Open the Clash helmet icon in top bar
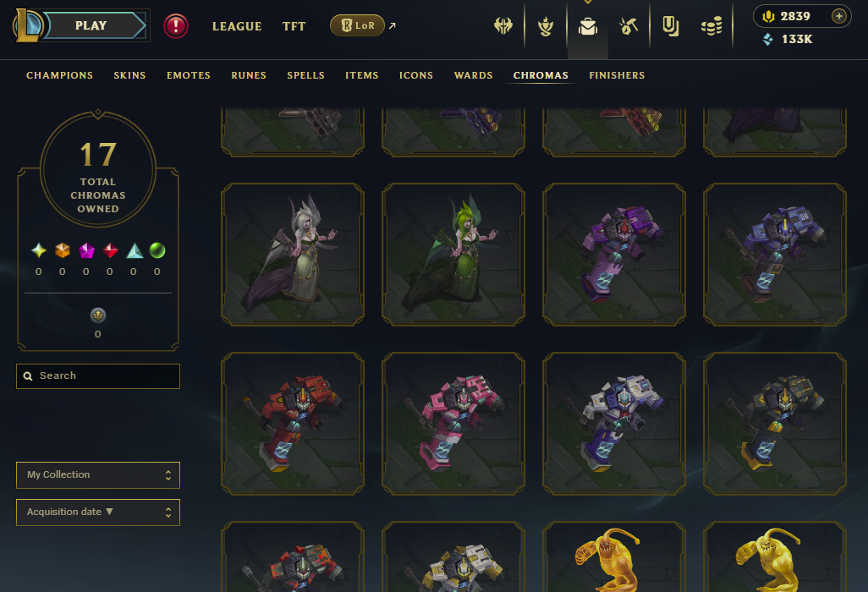Image resolution: width=868 pixels, height=592 pixels. (503, 25)
